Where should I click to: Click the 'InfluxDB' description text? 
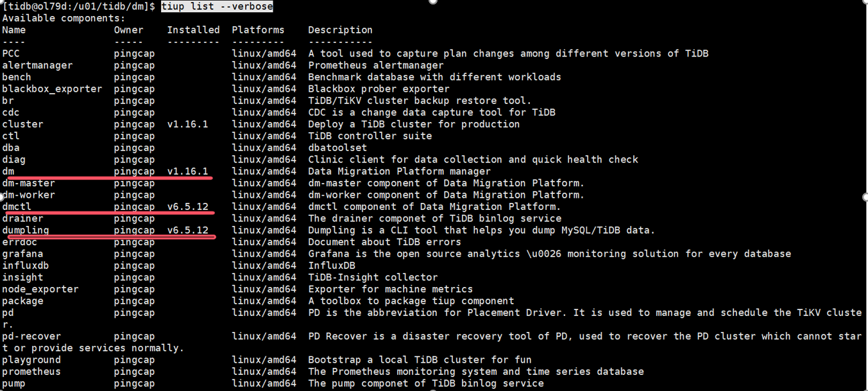coord(332,266)
